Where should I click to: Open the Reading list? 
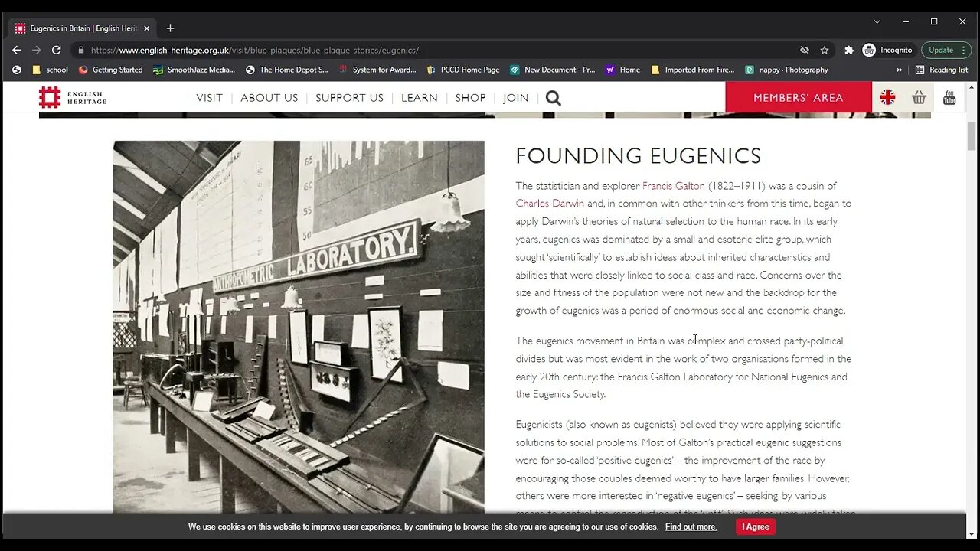point(942,70)
